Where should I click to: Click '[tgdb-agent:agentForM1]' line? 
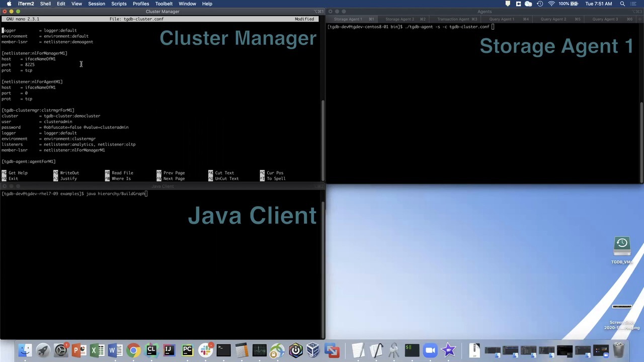[x=29, y=161]
